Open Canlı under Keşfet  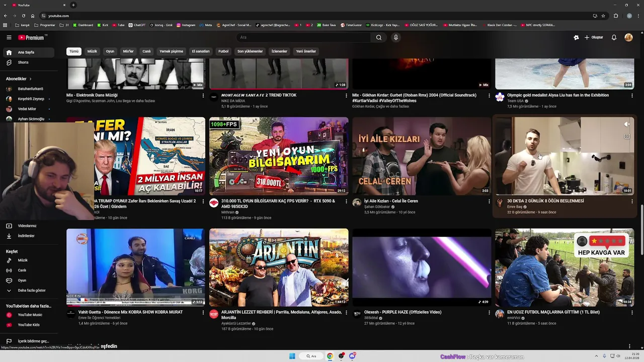[x=28, y=270]
